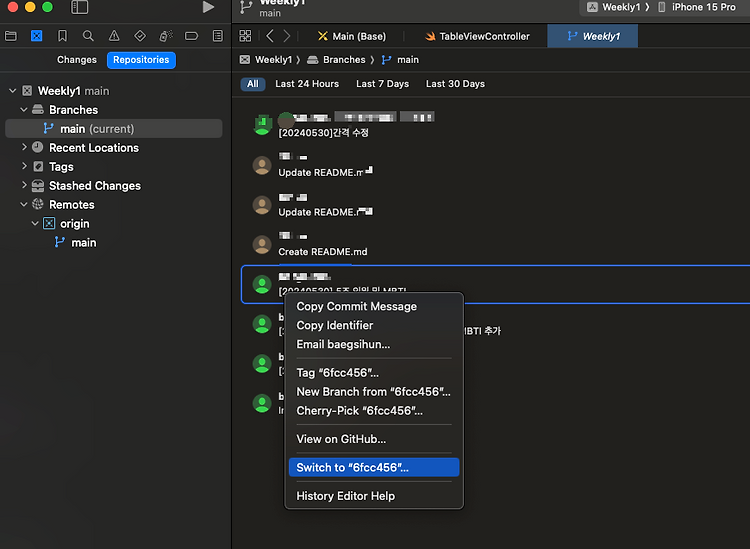Click Branches in the breadcrumb path
The width and height of the screenshot is (750, 549).
(x=344, y=60)
